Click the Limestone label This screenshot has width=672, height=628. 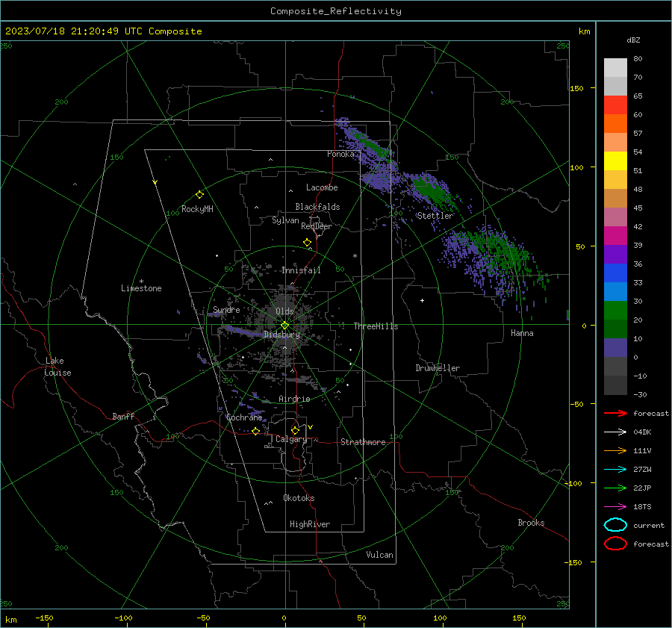point(141,288)
